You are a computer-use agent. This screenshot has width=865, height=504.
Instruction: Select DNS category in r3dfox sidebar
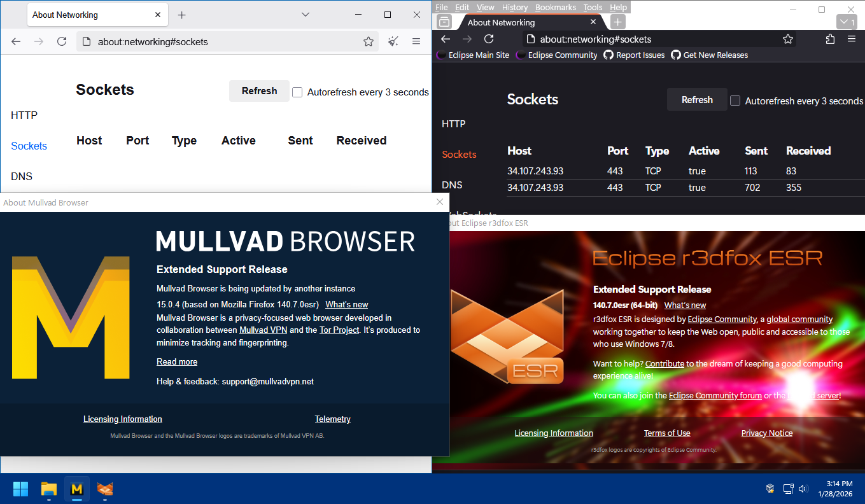point(452,185)
